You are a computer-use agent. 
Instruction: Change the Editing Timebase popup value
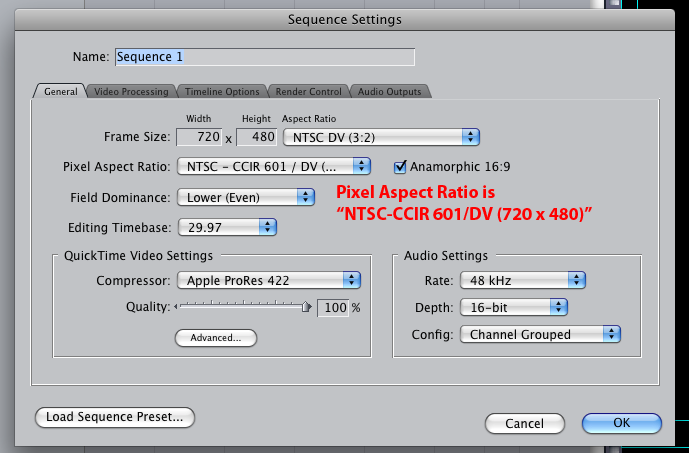click(226, 227)
